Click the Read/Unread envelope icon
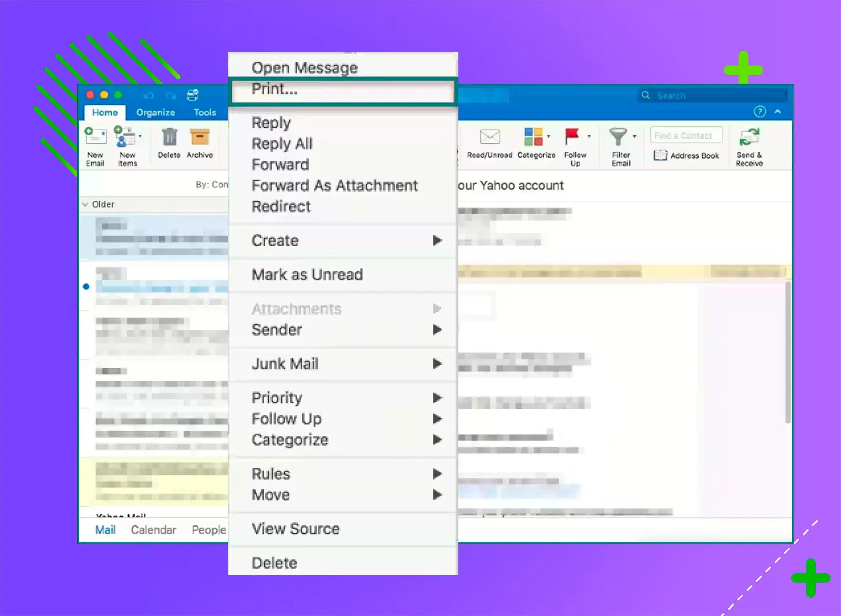 coord(490,137)
